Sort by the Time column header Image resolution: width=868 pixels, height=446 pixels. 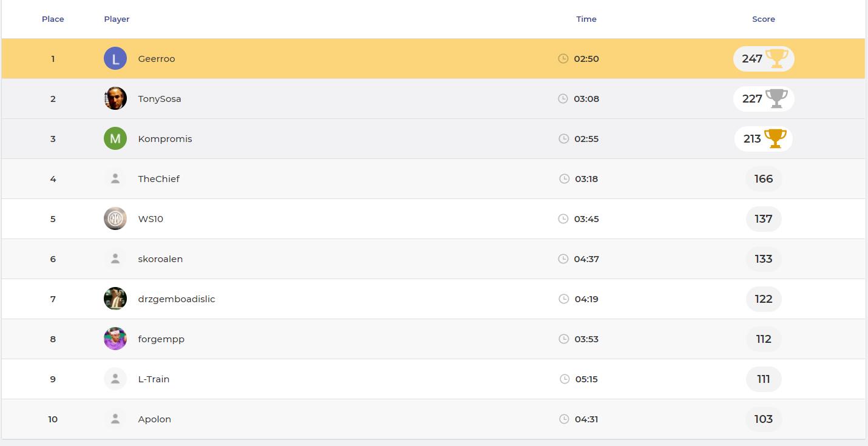tap(586, 19)
